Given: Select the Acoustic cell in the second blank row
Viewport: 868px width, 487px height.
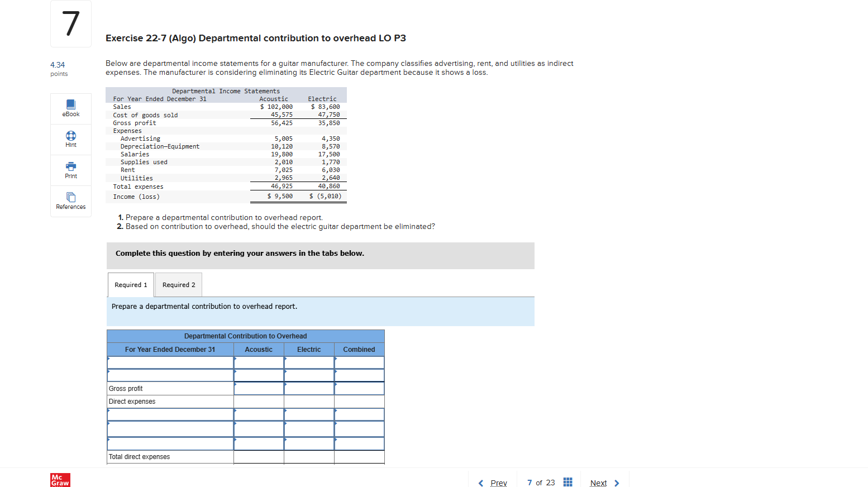Looking at the screenshot, I should [259, 375].
